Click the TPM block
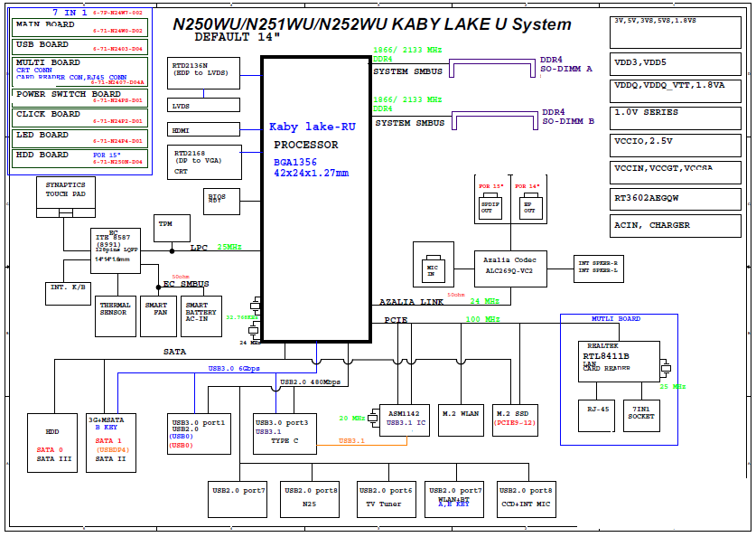The image size is (756, 537). pyautogui.click(x=173, y=228)
